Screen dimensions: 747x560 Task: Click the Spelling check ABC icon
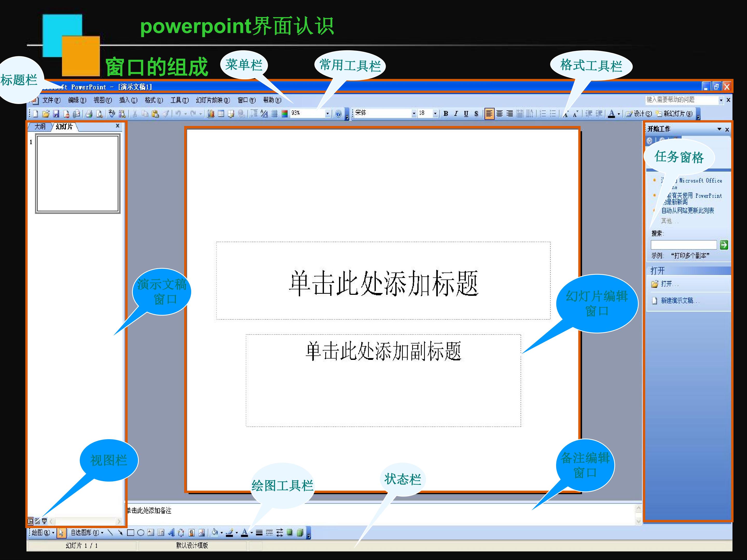tap(112, 114)
